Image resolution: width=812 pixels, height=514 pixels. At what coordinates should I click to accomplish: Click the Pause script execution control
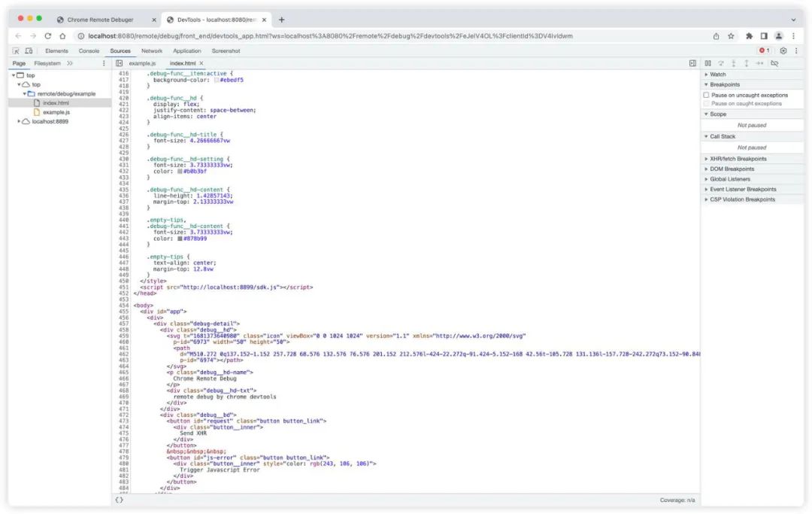[707, 63]
